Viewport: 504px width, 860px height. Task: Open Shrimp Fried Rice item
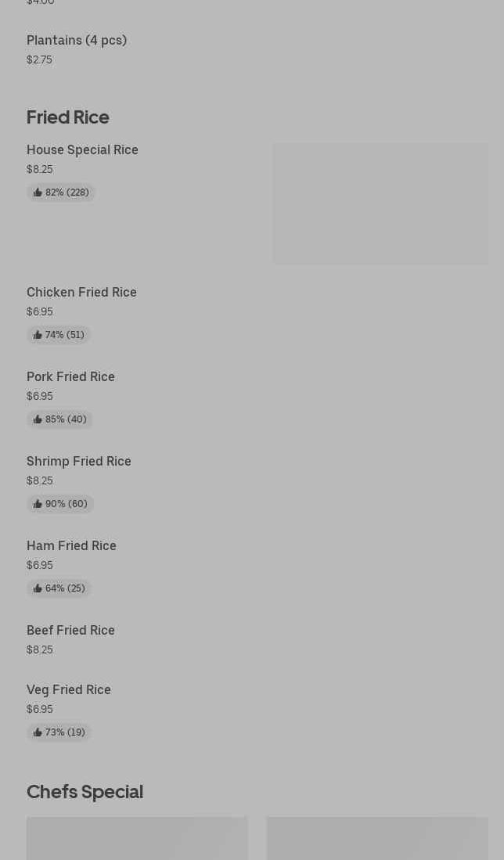pyautogui.click(x=79, y=462)
